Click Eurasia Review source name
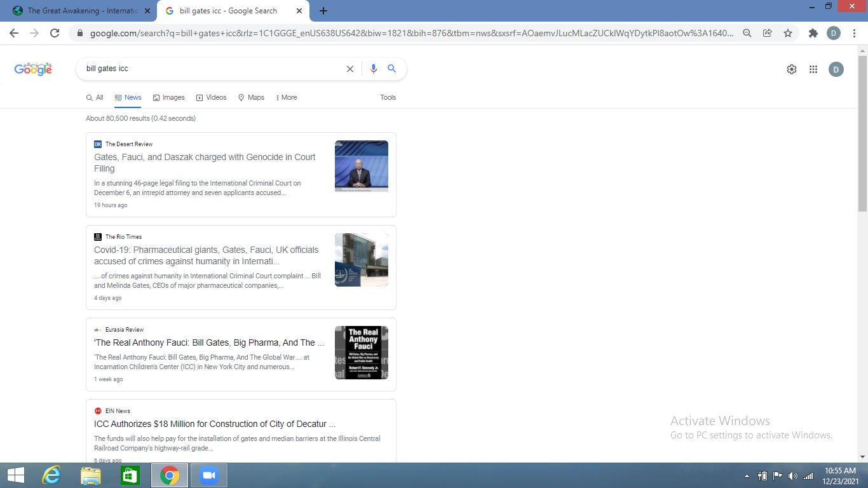 (125, 330)
